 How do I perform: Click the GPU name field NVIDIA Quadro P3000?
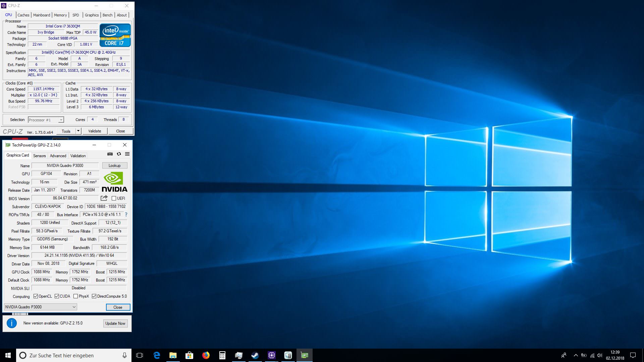click(x=65, y=166)
